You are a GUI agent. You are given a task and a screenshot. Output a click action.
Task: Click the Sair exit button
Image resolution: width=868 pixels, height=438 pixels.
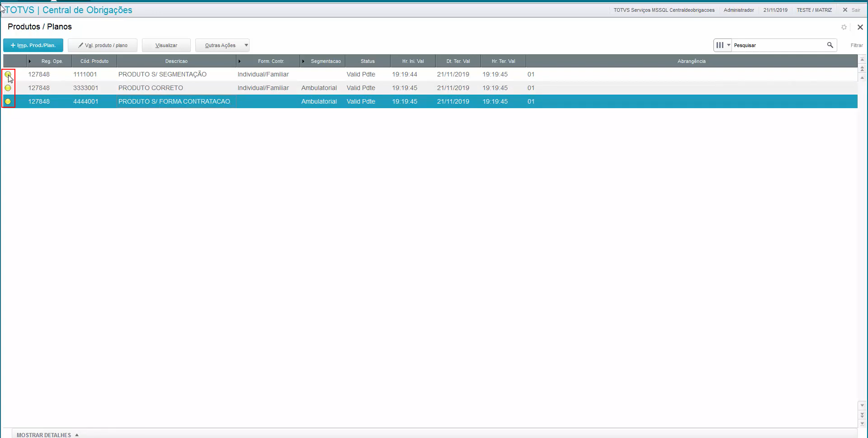[852, 10]
